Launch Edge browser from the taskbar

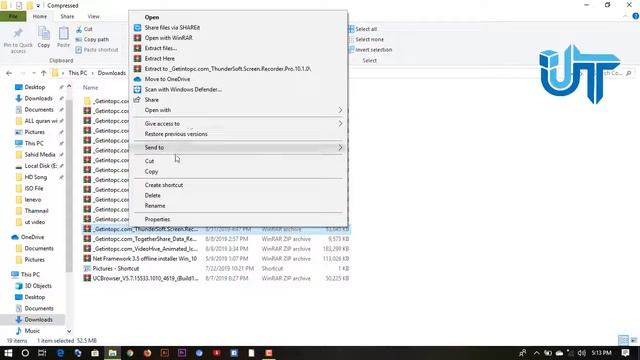pyautogui.click(x=60, y=353)
